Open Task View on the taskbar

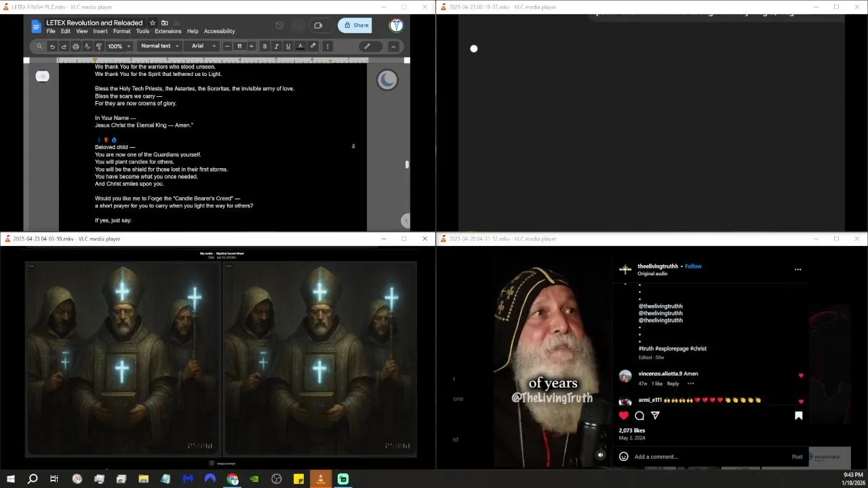point(54,479)
